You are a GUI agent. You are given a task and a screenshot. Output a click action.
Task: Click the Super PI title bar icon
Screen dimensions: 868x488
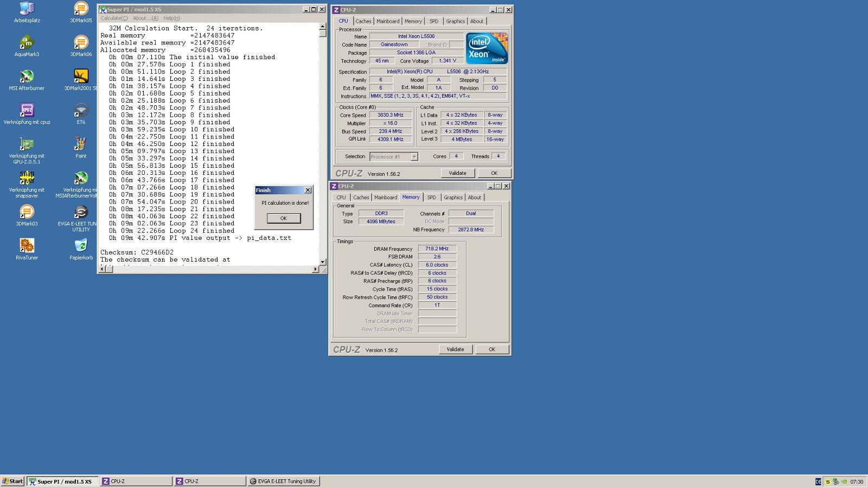[103, 9]
